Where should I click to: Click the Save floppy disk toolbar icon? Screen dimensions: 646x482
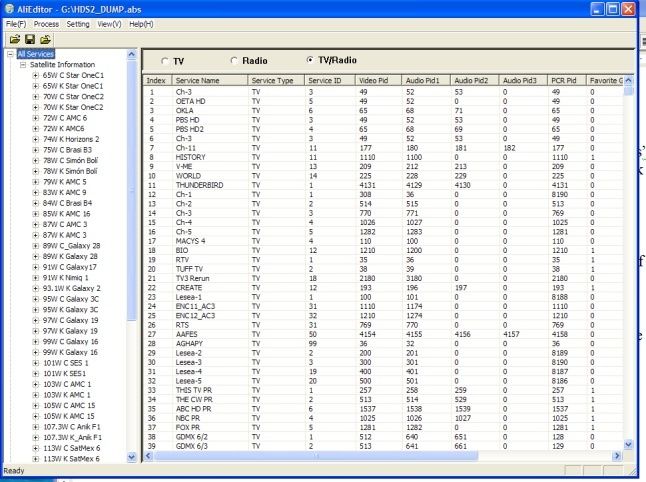30,40
